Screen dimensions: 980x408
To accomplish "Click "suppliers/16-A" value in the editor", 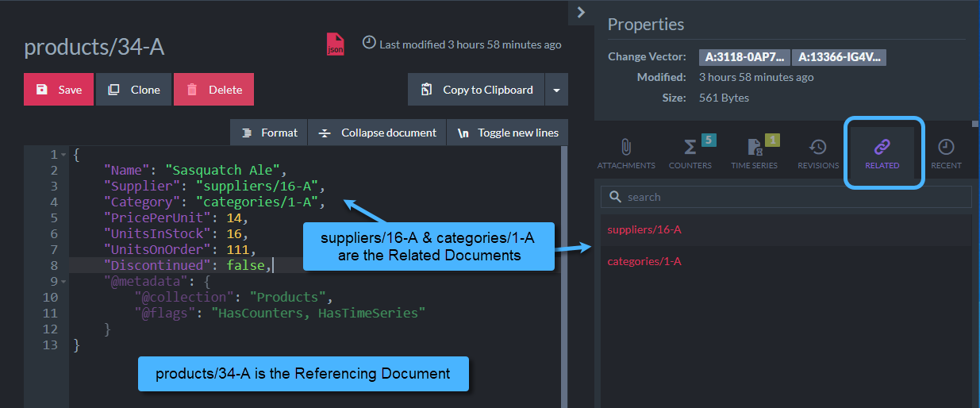I will coord(257,186).
